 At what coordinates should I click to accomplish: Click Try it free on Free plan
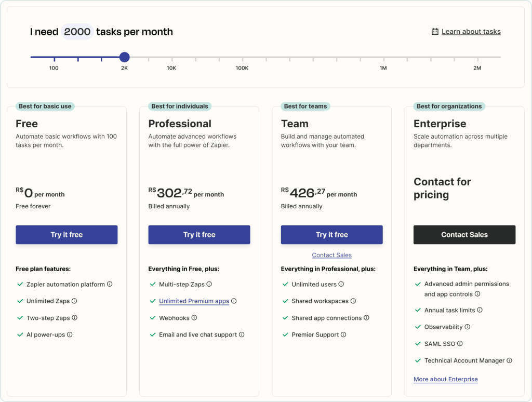(x=66, y=235)
